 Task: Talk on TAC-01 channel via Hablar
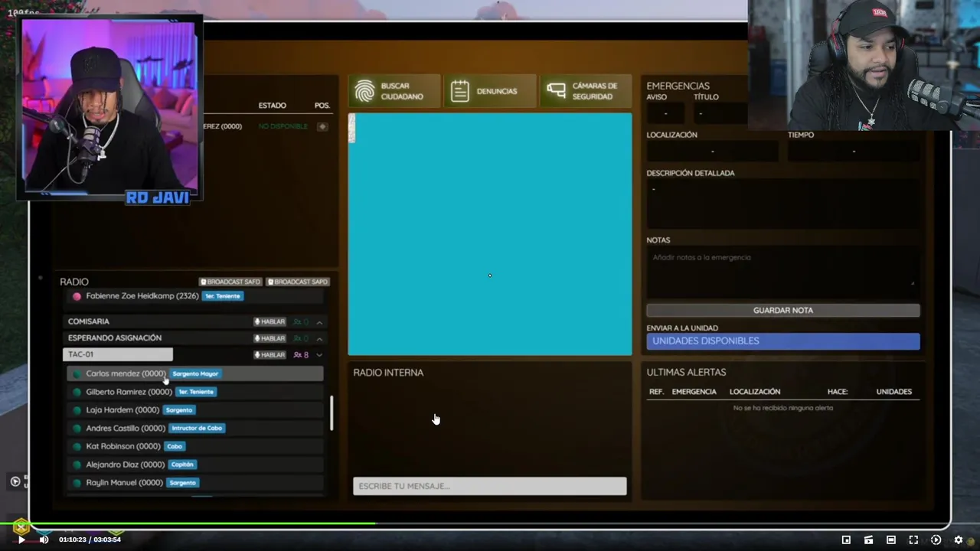point(269,355)
